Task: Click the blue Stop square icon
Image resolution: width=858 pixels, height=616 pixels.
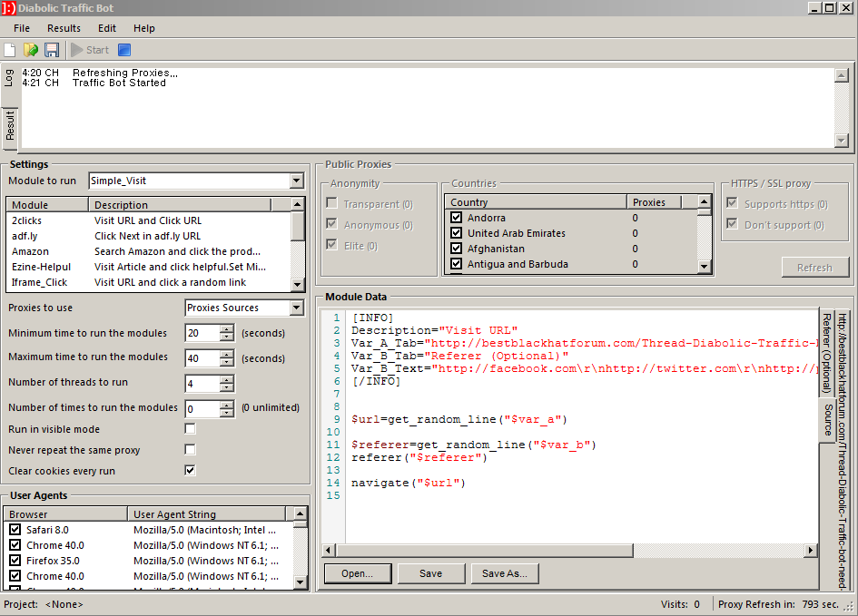Action: click(124, 50)
